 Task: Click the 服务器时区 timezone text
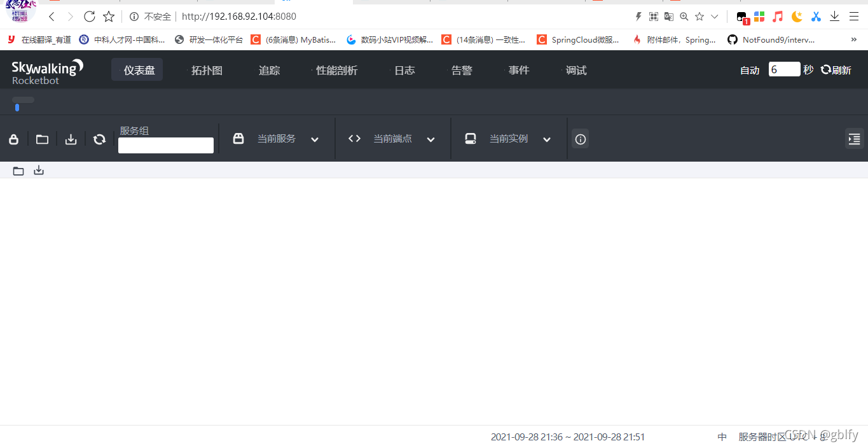[x=782, y=437]
